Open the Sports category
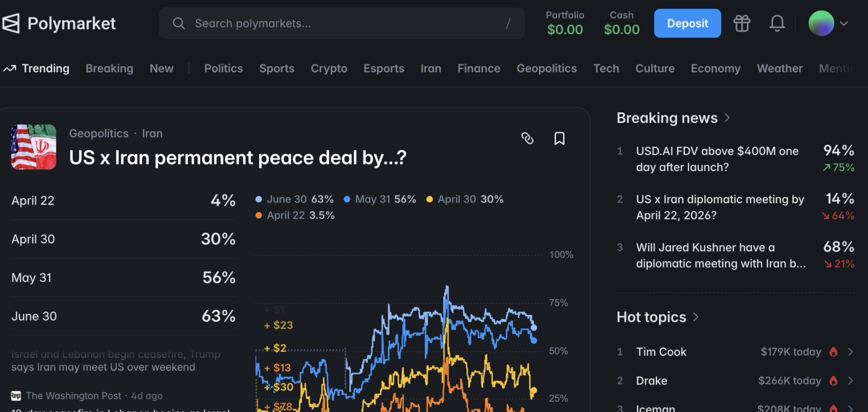 pyautogui.click(x=277, y=68)
